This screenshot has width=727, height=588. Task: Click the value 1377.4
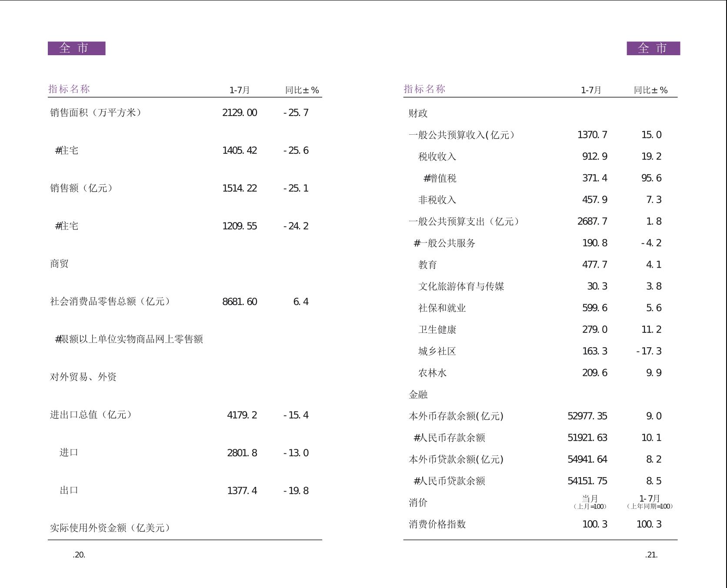[x=242, y=491]
